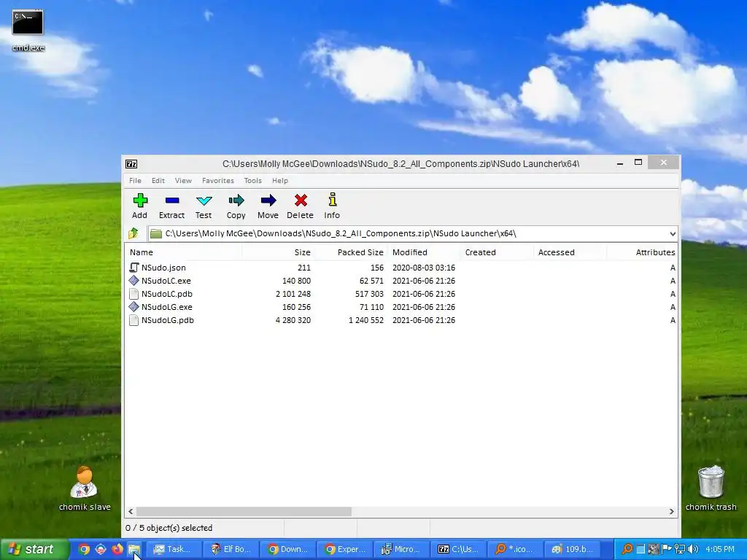
Task: Click the Extract toolbar icon
Action: point(172,201)
